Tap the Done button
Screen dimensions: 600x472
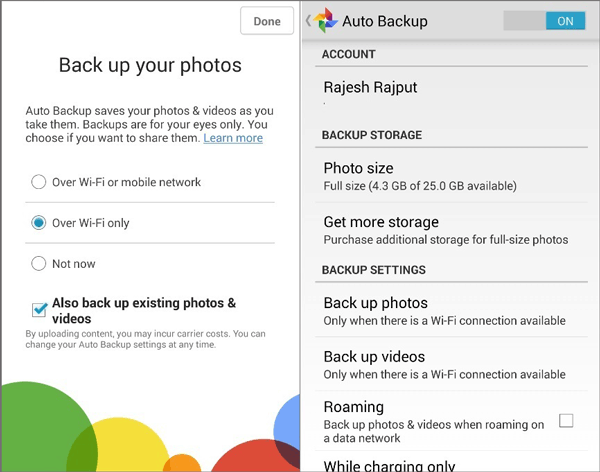coord(267,21)
